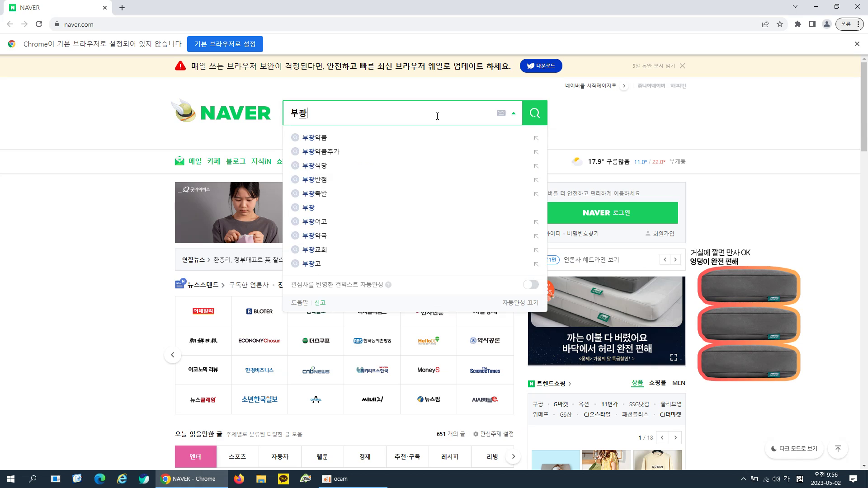Select the 스포츠 tab

point(238,456)
